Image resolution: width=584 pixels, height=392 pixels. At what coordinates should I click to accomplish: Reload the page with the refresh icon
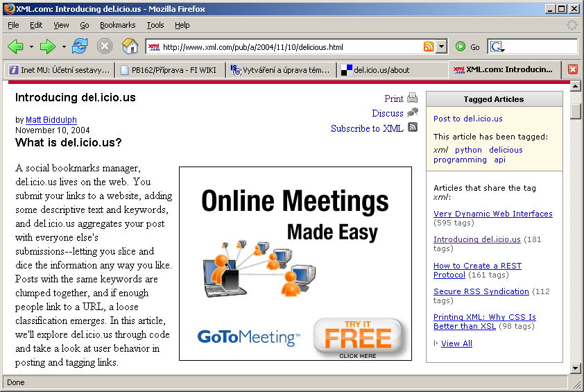point(80,46)
